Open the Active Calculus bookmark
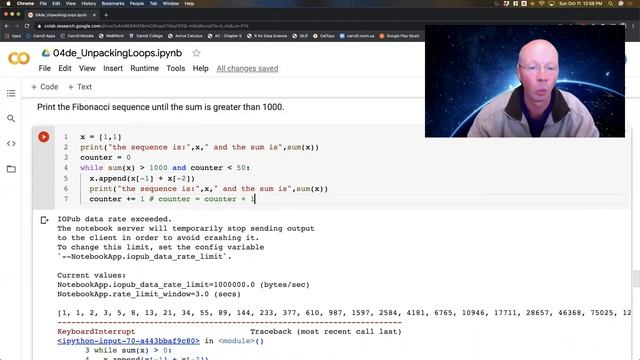 [x=185, y=36]
